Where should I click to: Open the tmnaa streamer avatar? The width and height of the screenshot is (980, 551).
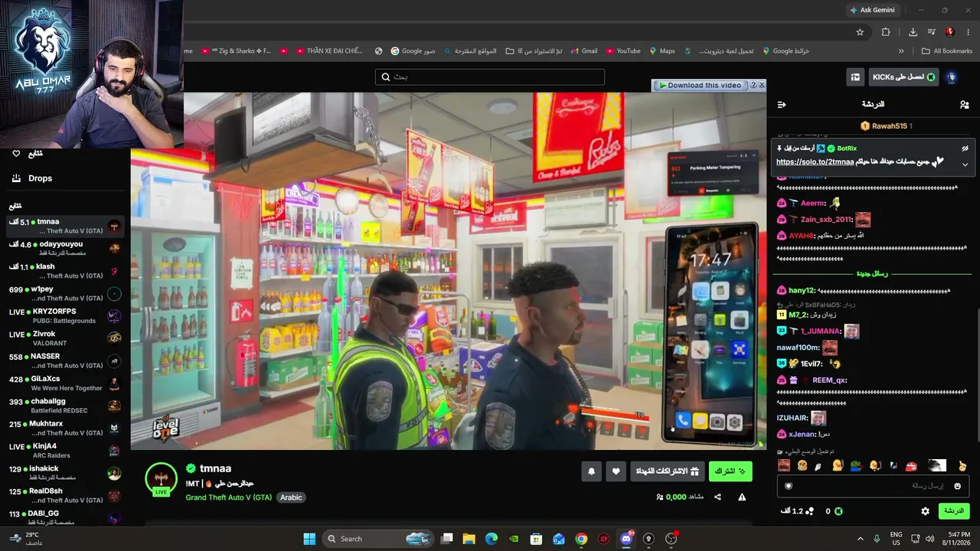[x=161, y=478]
